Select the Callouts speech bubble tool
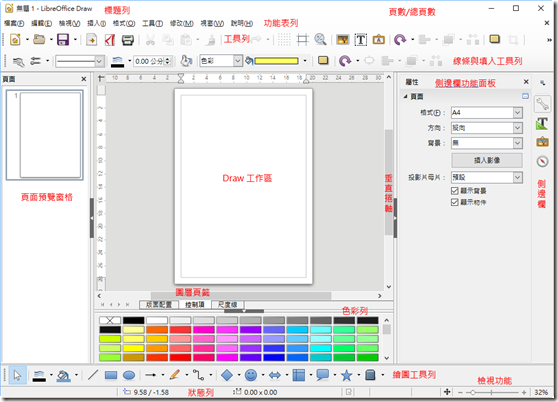The width and height of the screenshot is (558, 402). (x=322, y=375)
